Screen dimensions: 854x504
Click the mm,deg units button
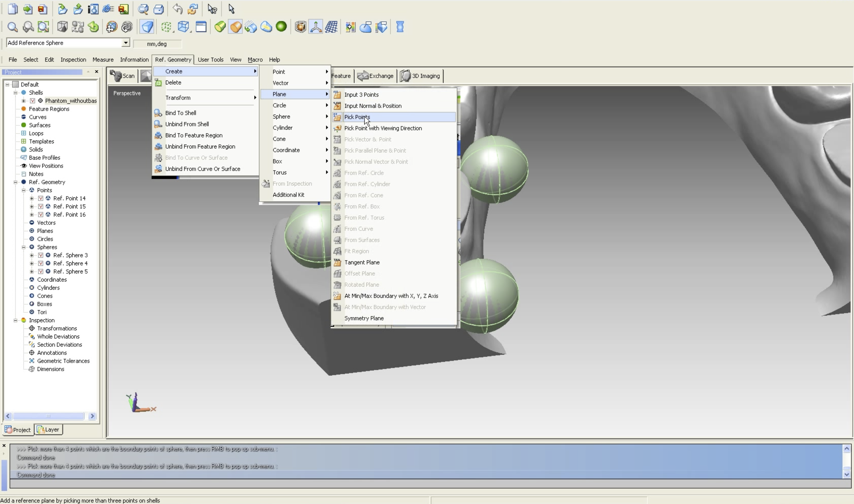coord(157,44)
